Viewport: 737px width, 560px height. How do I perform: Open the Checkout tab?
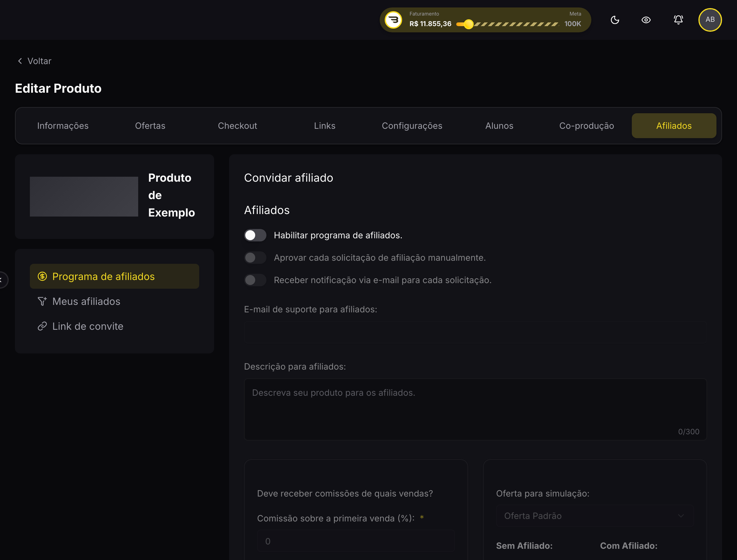(237, 126)
